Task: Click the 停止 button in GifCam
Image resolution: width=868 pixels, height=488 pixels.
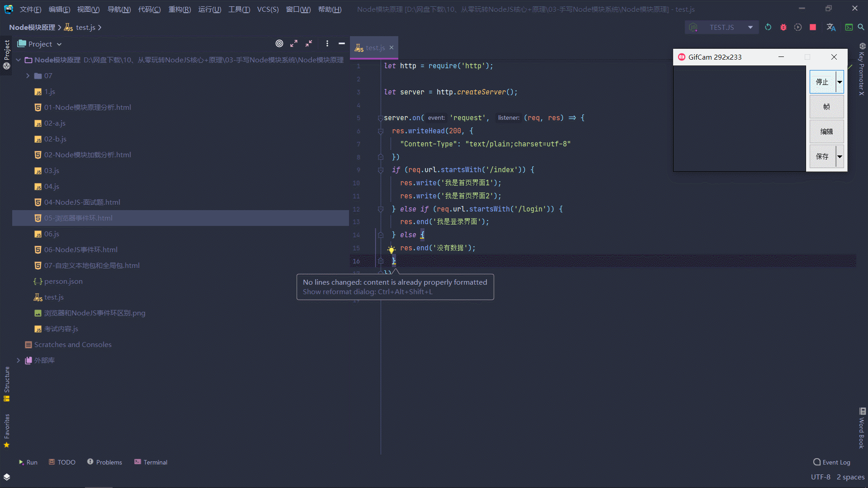Action: (822, 82)
